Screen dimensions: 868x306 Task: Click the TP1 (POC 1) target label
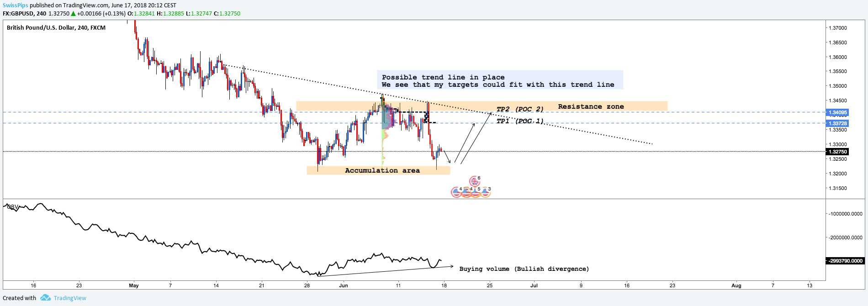coord(520,121)
